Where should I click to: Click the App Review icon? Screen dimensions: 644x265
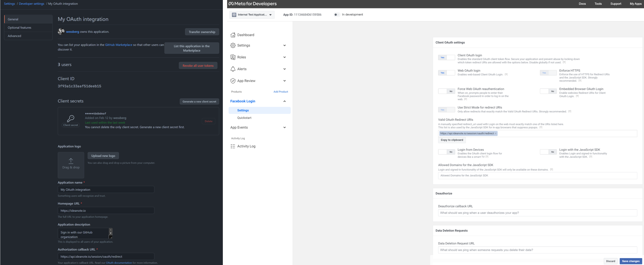point(233,81)
